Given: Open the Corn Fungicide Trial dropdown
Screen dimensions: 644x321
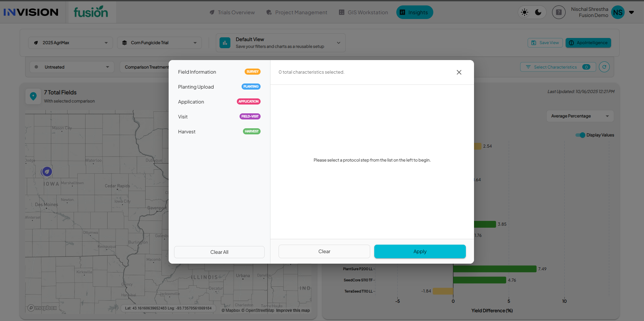Looking at the screenshot, I should coord(159,43).
